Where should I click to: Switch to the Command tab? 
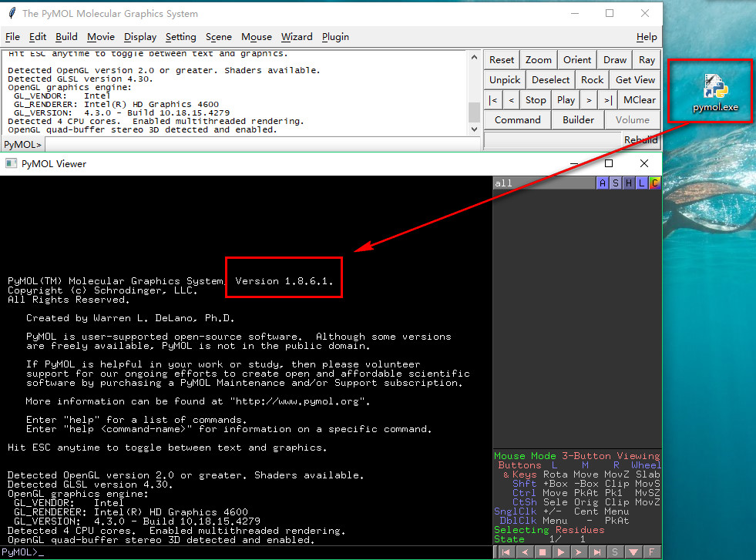(517, 120)
